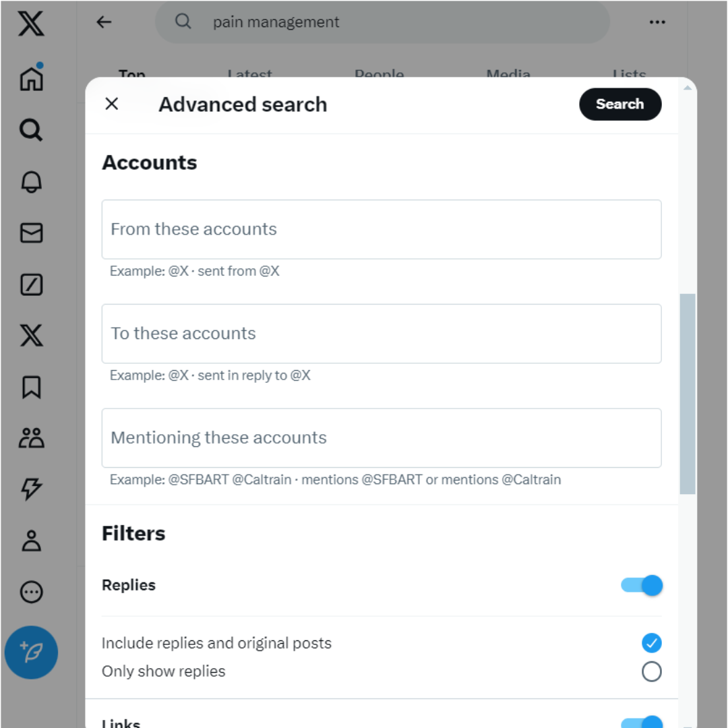This screenshot has width=728, height=728.
Task: Open Direct Messages
Action: tap(31, 234)
